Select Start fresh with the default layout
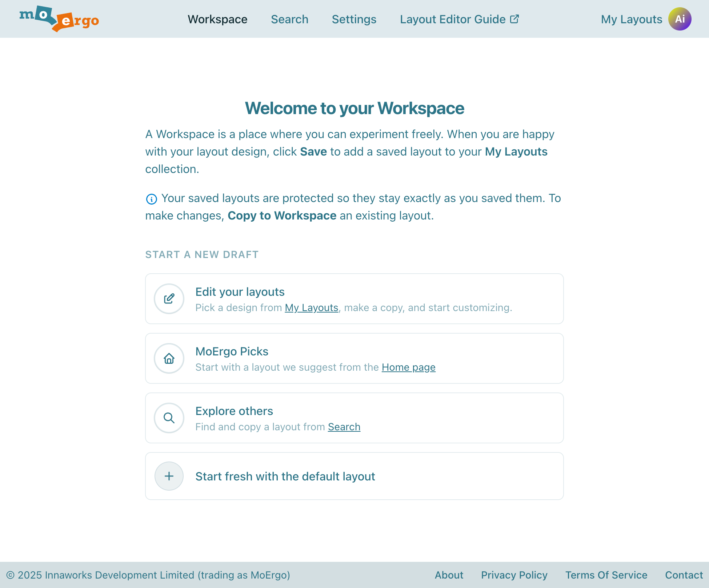The height and width of the screenshot is (588, 709). (285, 476)
